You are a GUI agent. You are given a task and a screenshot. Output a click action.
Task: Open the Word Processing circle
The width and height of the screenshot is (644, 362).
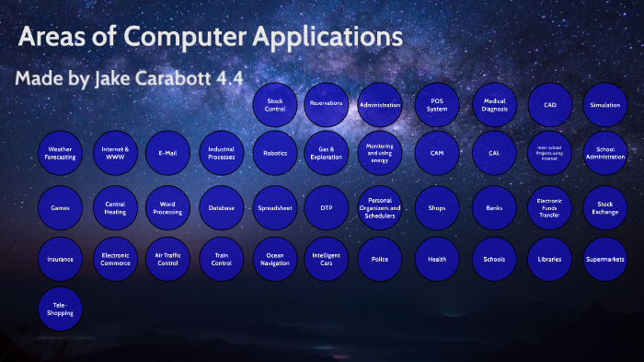coord(167,208)
